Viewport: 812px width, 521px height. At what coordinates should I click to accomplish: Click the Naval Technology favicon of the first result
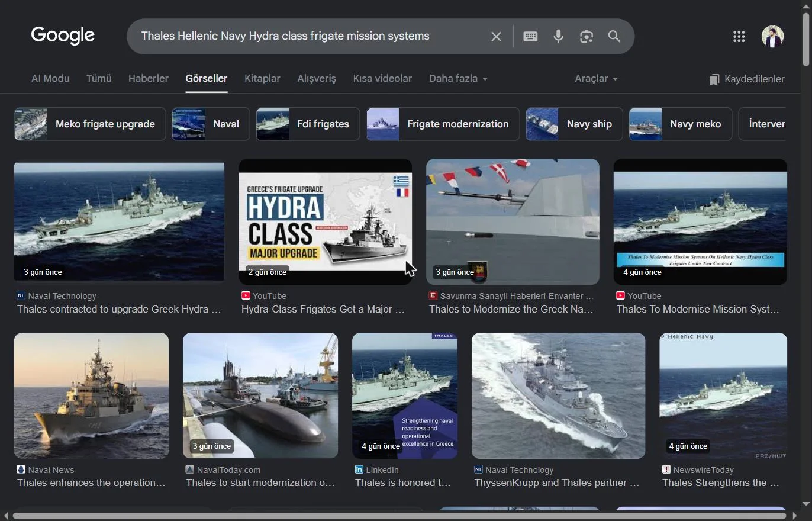point(21,295)
